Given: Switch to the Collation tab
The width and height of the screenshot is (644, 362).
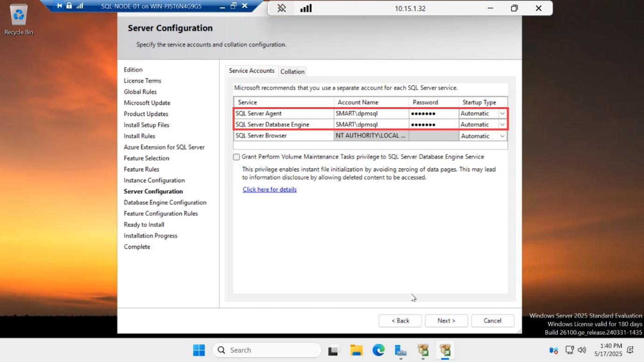Looking at the screenshot, I should pyautogui.click(x=292, y=71).
